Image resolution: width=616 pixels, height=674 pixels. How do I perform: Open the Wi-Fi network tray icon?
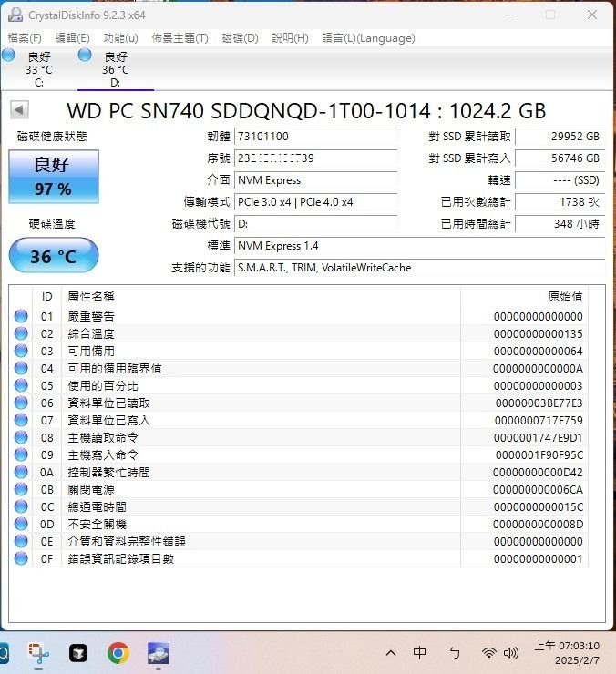coord(489,653)
